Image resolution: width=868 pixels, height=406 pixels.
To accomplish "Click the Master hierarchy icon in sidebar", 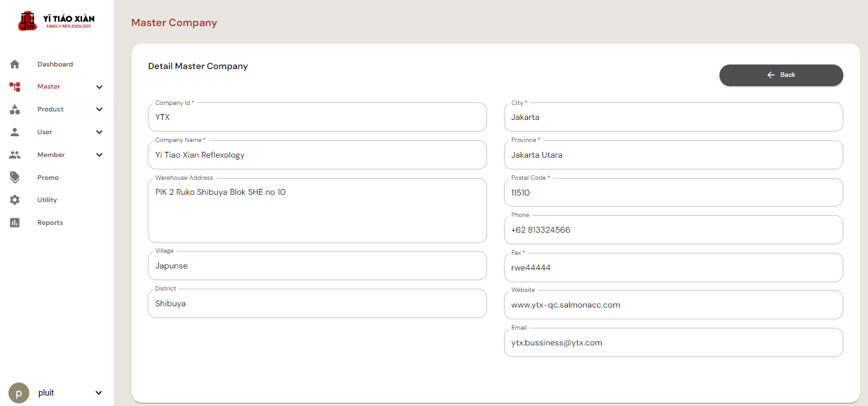I will tap(14, 87).
